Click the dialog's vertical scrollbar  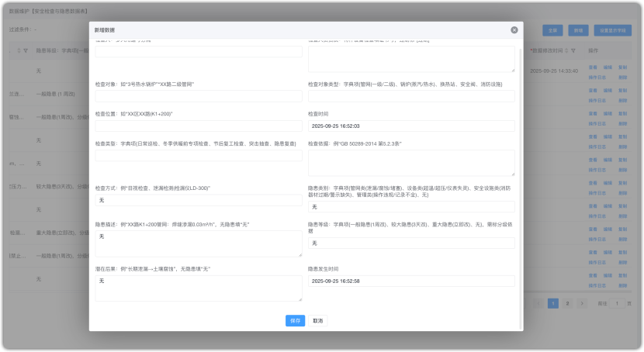coord(521,188)
